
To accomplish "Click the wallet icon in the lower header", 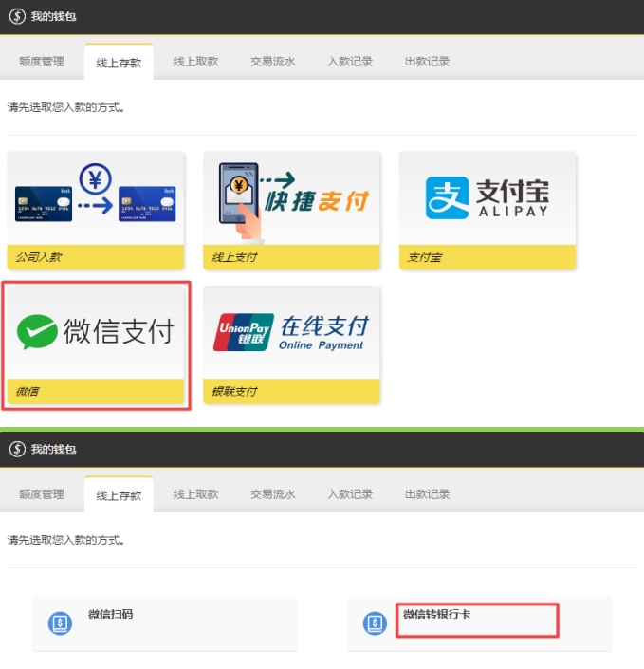I will 17,449.
